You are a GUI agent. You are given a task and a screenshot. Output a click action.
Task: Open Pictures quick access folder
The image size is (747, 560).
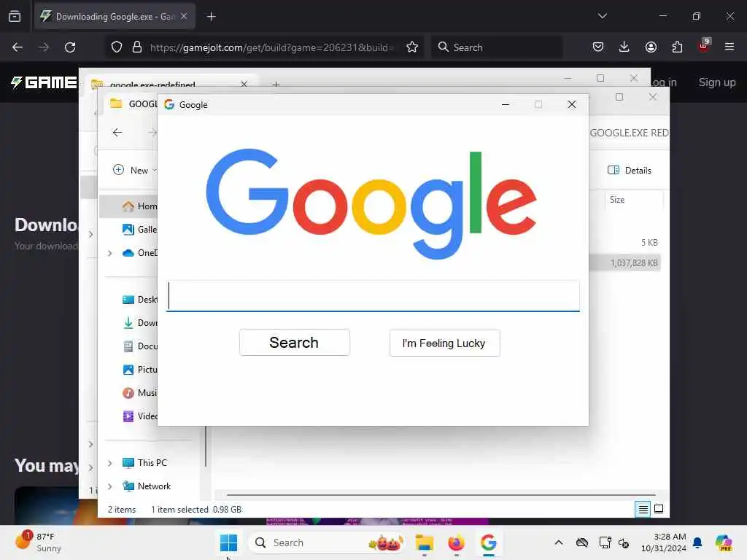(139, 370)
